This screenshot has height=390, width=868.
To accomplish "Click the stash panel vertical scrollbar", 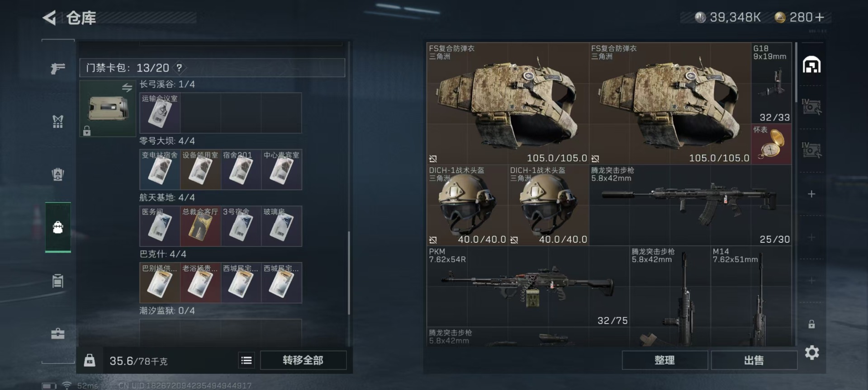I will [797, 72].
